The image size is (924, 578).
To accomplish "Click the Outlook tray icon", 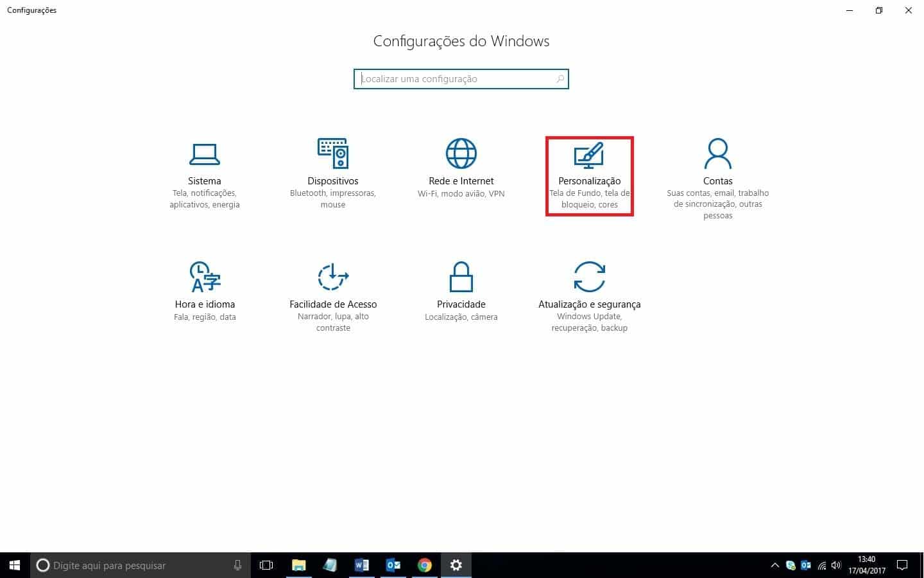I will 806,565.
